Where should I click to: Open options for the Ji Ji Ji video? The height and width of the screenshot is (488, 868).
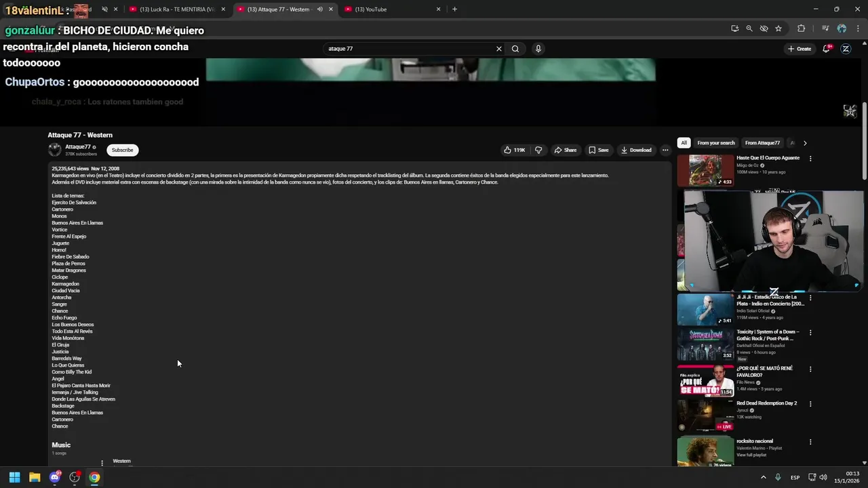[x=810, y=298]
